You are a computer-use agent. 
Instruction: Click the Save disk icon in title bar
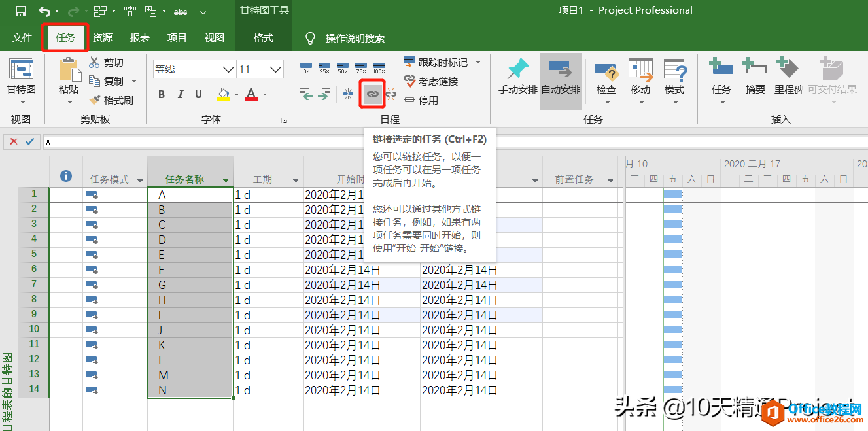(x=21, y=11)
